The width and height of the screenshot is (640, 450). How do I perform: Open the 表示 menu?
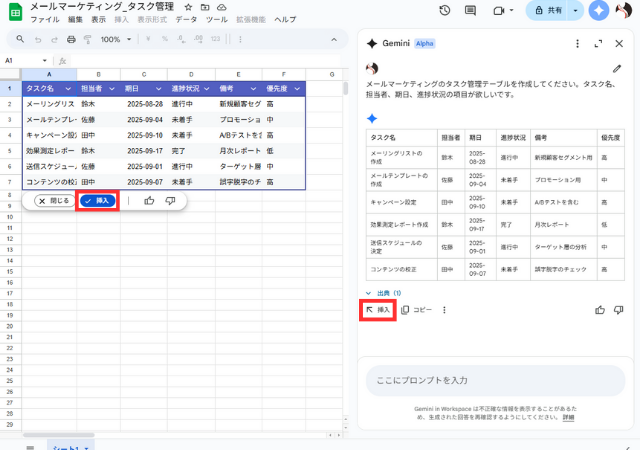coord(98,20)
